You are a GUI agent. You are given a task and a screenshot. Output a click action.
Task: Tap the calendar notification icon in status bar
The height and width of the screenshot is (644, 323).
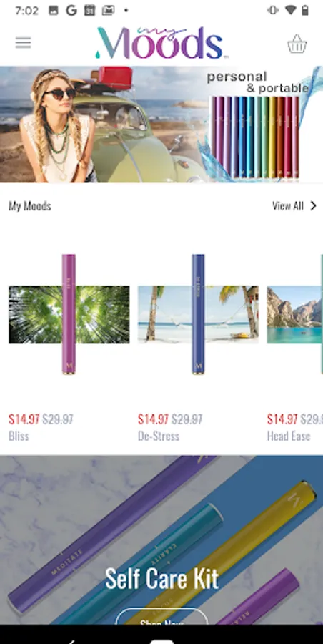click(x=89, y=11)
